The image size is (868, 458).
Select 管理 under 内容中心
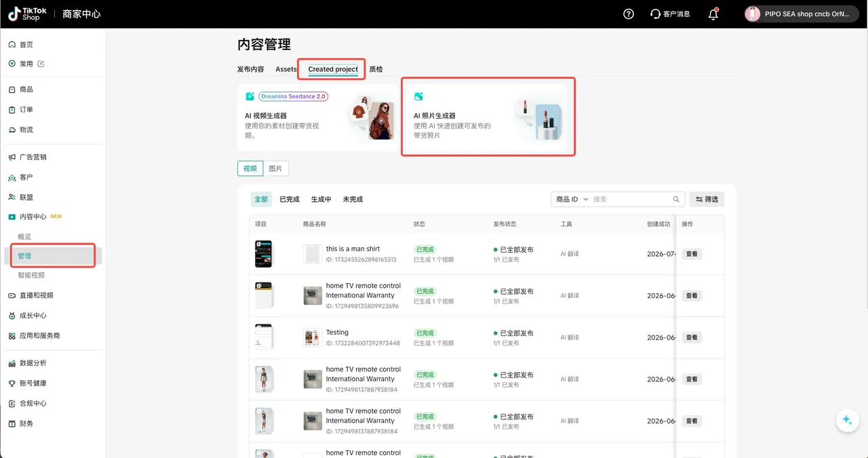click(x=53, y=256)
